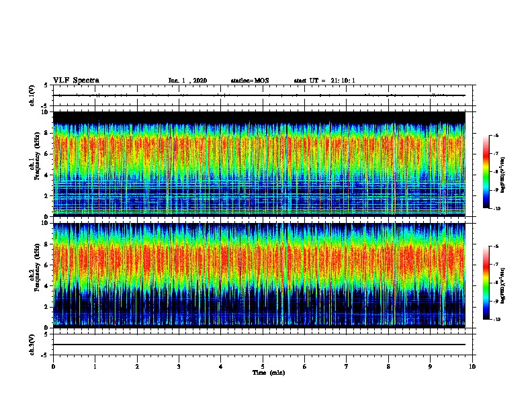Image resolution: width=532 pixels, height=411 pixels.
Task: Click the ch.2 "Frequency (kHz)" axis label
Action: coord(37,267)
